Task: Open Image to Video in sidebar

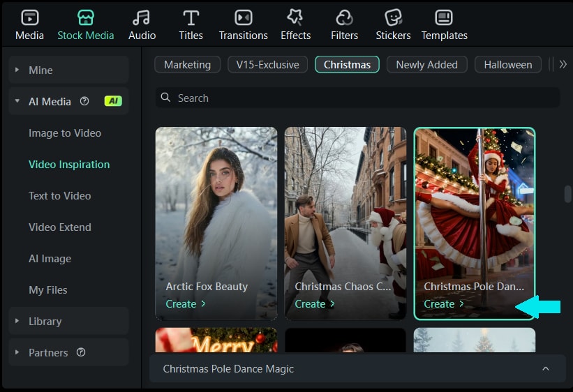Action: 65,133
